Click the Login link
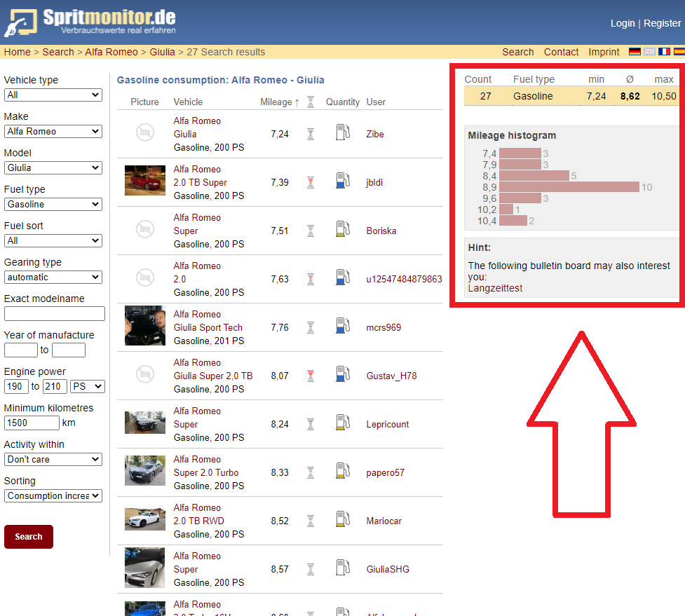The width and height of the screenshot is (685, 616). [623, 23]
